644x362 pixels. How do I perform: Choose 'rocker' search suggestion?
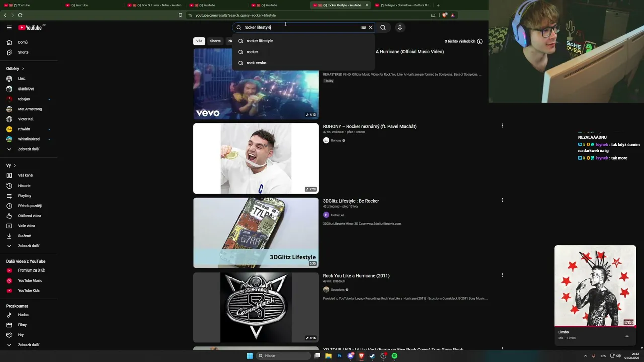(x=303, y=52)
